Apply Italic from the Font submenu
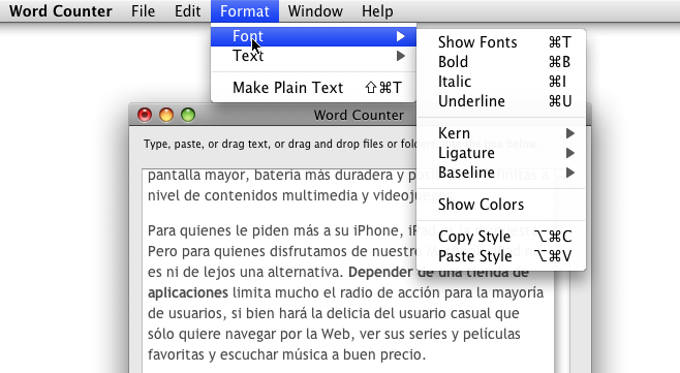 click(501, 82)
